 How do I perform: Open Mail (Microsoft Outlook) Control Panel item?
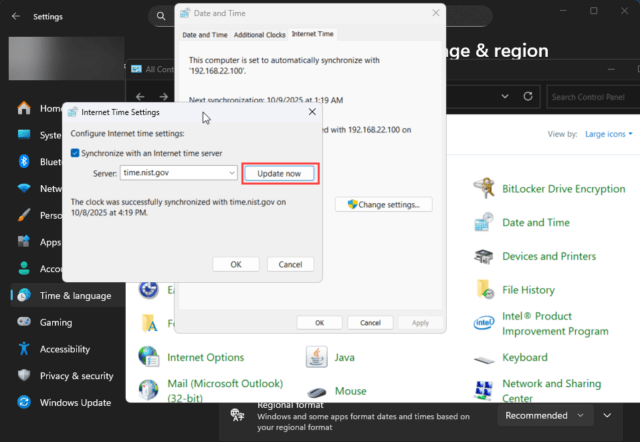point(225,391)
